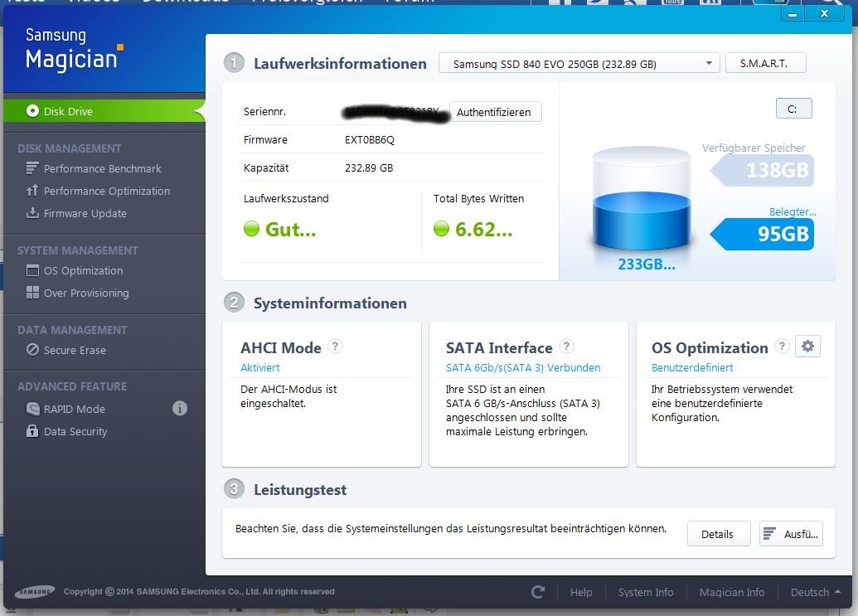The height and width of the screenshot is (616, 858).
Task: Click the RAPID Mode info icon
Action: point(180,408)
